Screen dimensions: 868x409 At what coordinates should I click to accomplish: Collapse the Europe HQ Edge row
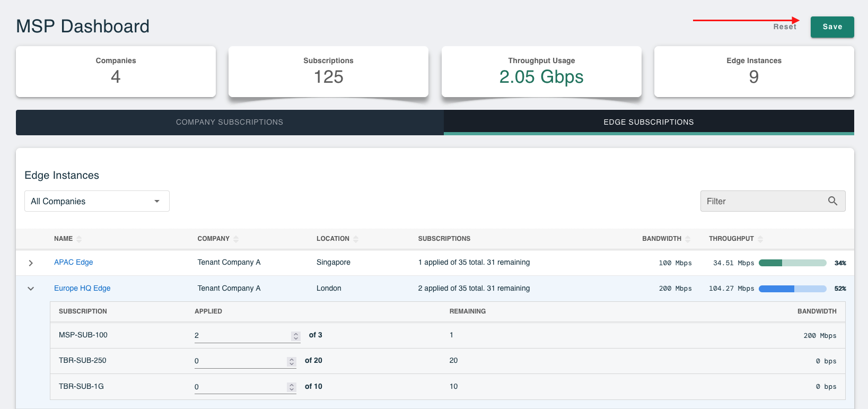(x=31, y=289)
